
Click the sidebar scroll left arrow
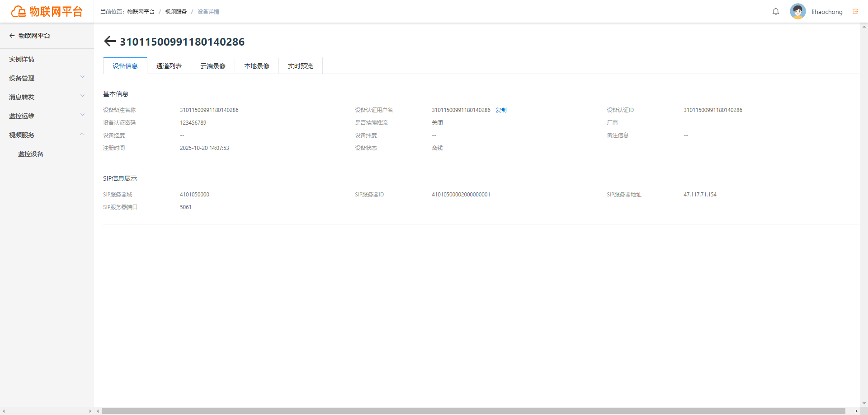coord(4,411)
